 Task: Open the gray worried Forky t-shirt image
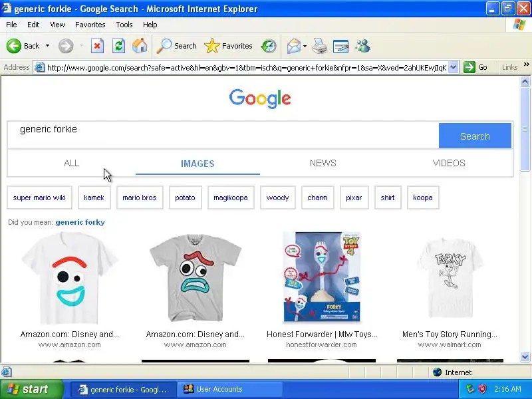coord(196,277)
